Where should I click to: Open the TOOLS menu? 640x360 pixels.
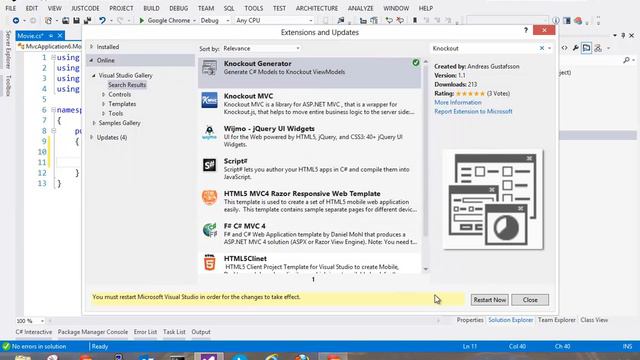tap(253, 8)
